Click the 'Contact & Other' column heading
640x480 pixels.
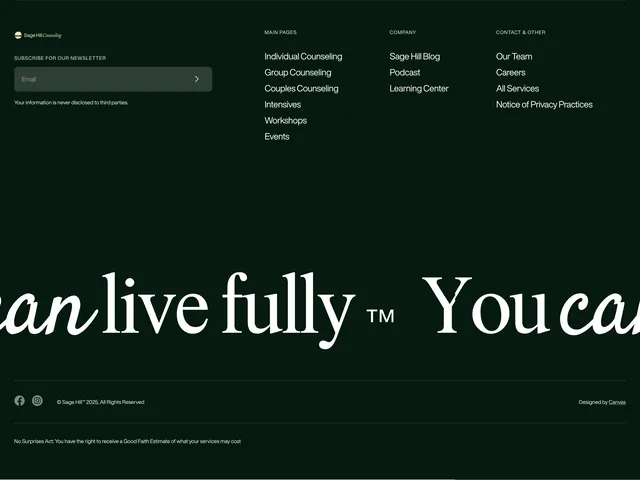520,32
